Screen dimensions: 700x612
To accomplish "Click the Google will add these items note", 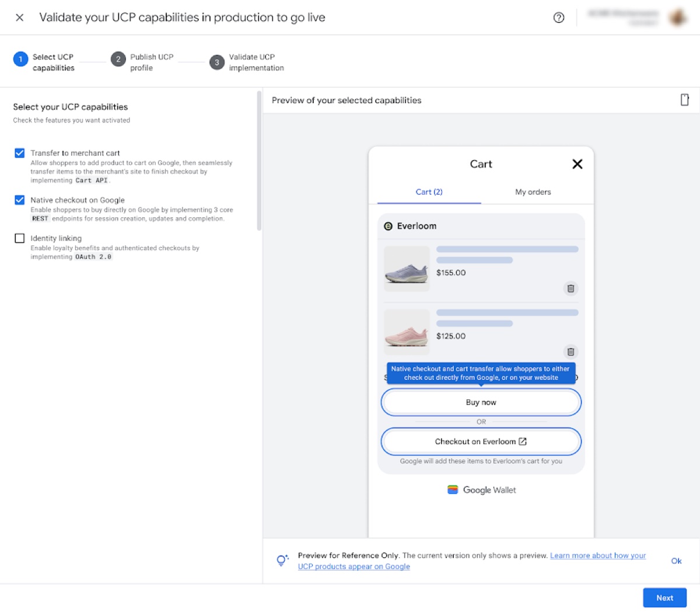I will [x=481, y=461].
